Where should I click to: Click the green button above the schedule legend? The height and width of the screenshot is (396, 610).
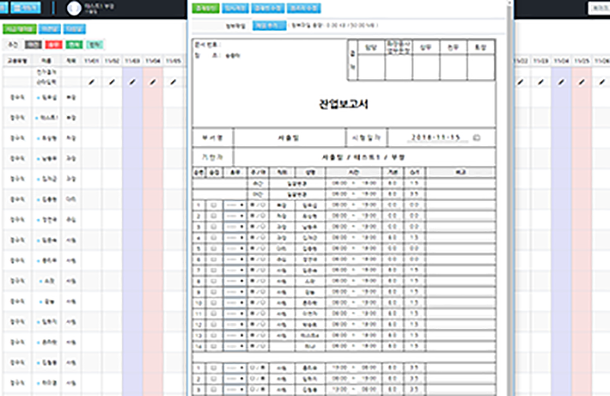[19, 29]
